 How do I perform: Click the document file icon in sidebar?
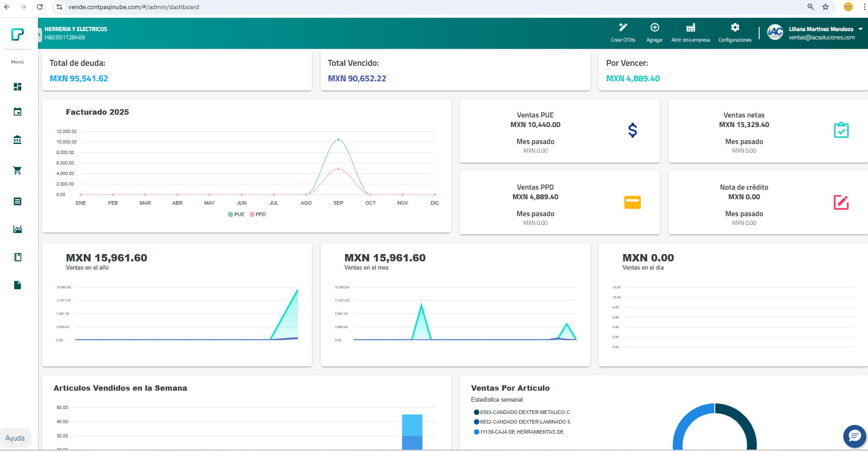click(x=17, y=285)
